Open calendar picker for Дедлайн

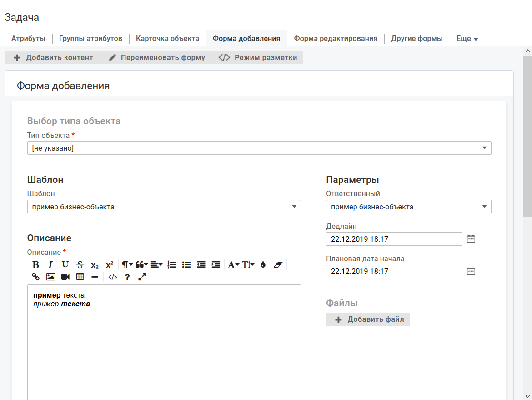tap(471, 239)
